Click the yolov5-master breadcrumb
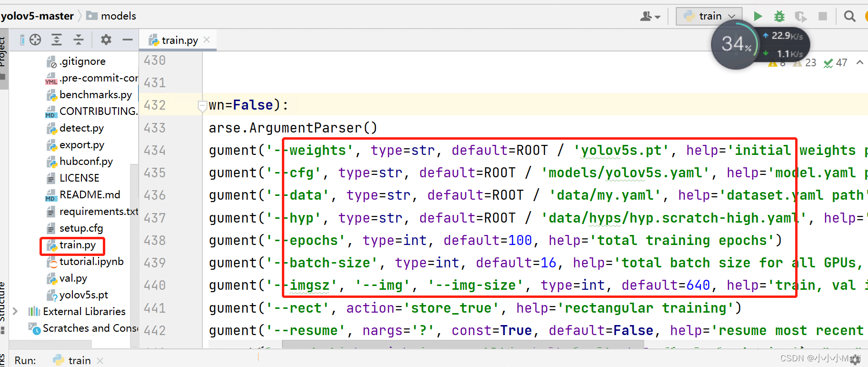 37,16
